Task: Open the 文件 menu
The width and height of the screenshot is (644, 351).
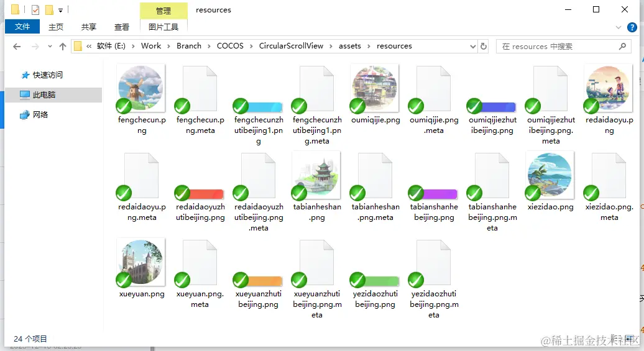Action: tap(22, 27)
